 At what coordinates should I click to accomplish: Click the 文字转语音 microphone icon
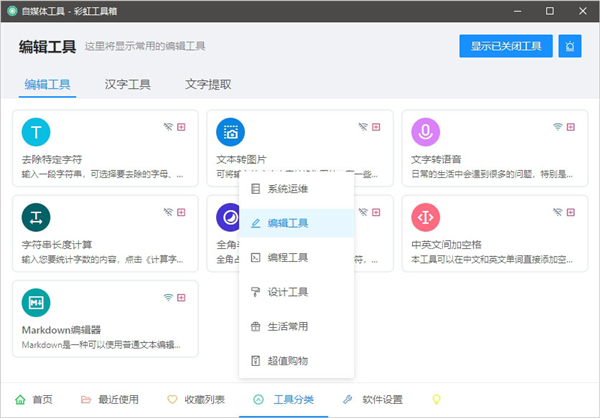427,132
